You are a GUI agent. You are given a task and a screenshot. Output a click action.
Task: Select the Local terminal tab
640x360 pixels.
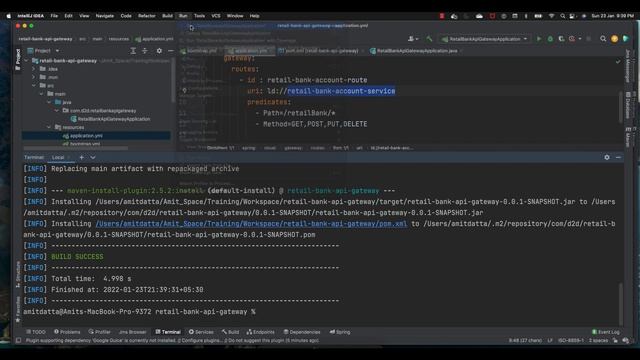pos(58,157)
